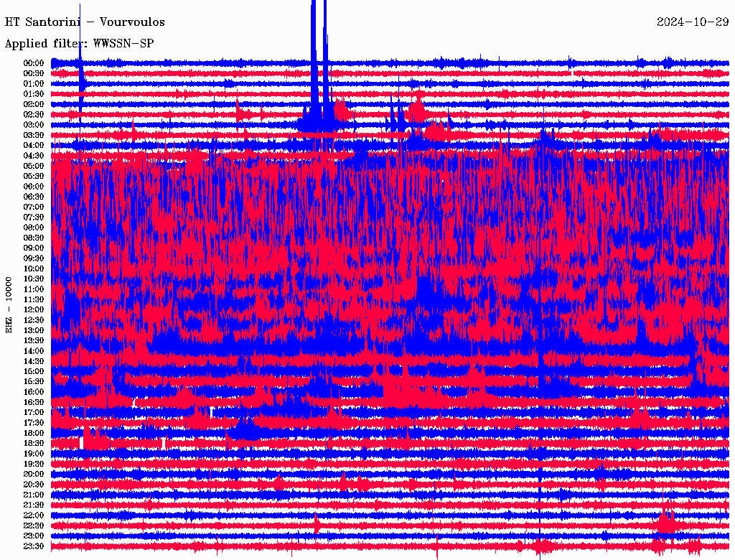Viewport: 735px width, 560px height.
Task: Select the 19:30 time label
Action: pos(33,464)
